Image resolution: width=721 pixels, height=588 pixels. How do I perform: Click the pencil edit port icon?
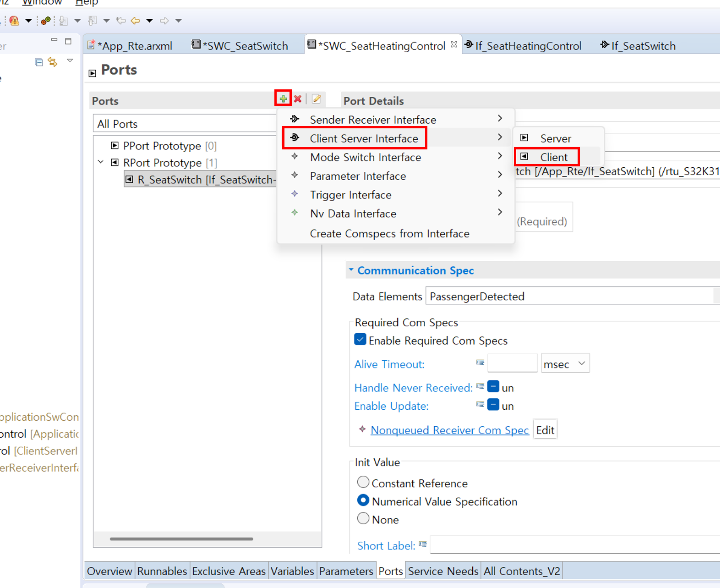click(x=316, y=99)
